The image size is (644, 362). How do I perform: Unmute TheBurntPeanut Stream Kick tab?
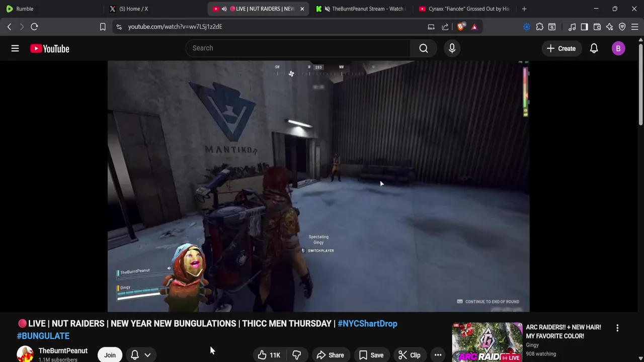(x=328, y=9)
